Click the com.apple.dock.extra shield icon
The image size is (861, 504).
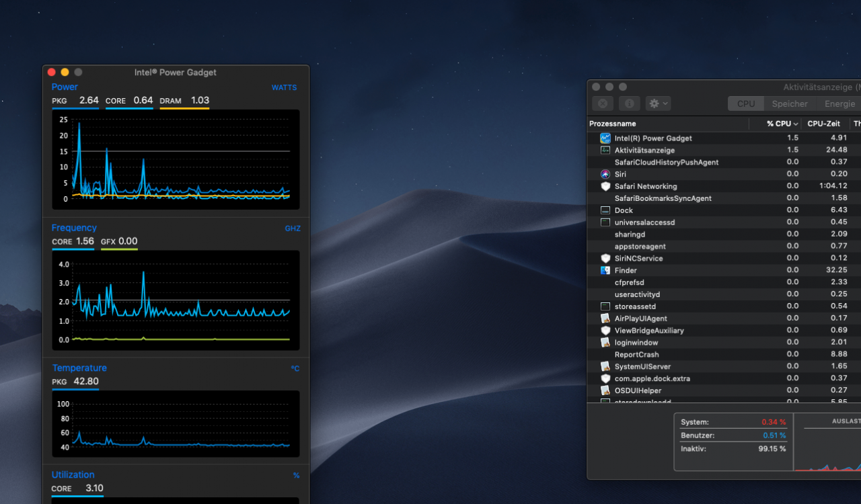pos(605,379)
